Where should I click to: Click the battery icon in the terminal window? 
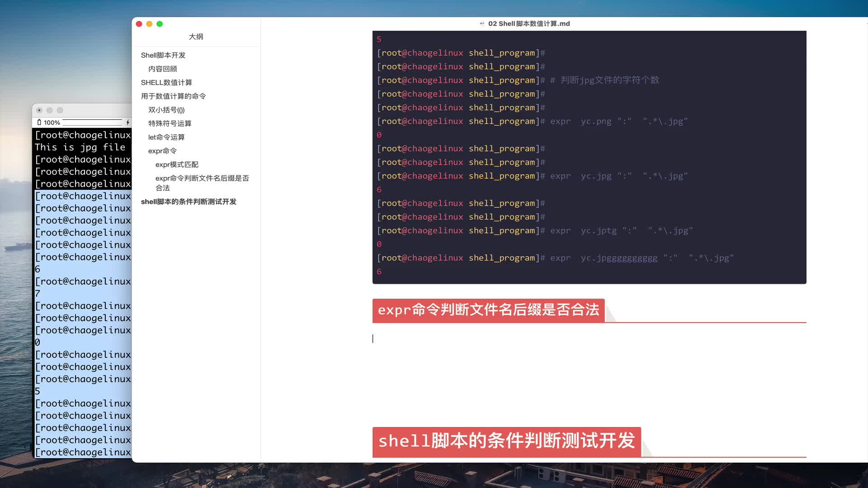pos(39,122)
